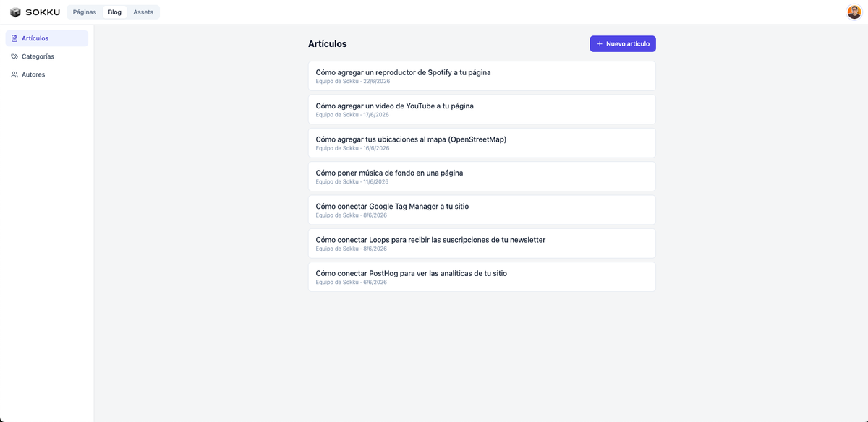The width and height of the screenshot is (868, 422).
Task: Open the Assets tab
Action: 143,12
